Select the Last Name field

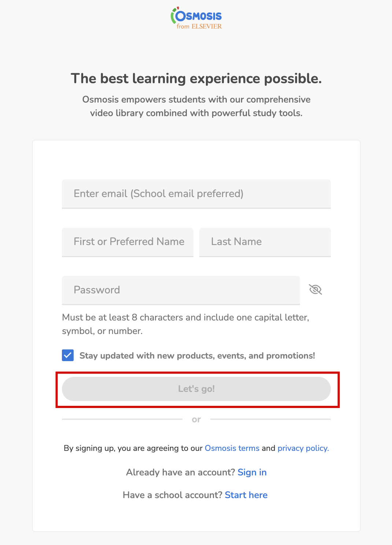[x=265, y=242]
